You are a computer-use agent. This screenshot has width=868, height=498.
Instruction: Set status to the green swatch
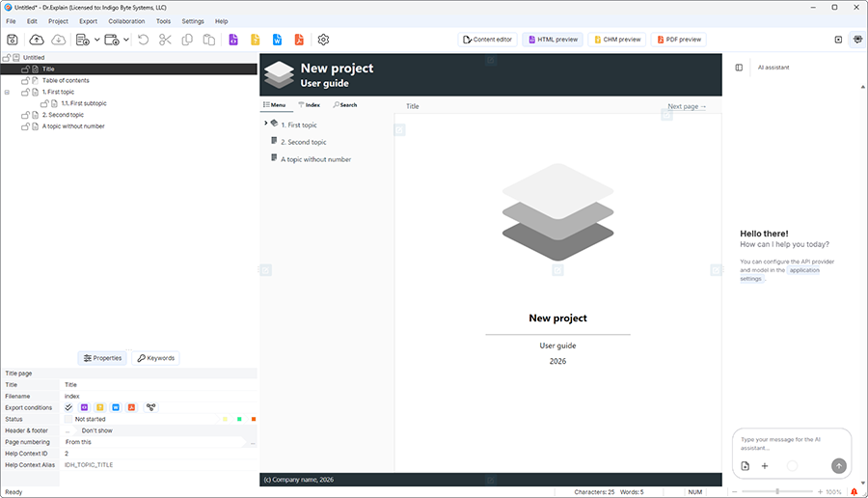[239, 419]
